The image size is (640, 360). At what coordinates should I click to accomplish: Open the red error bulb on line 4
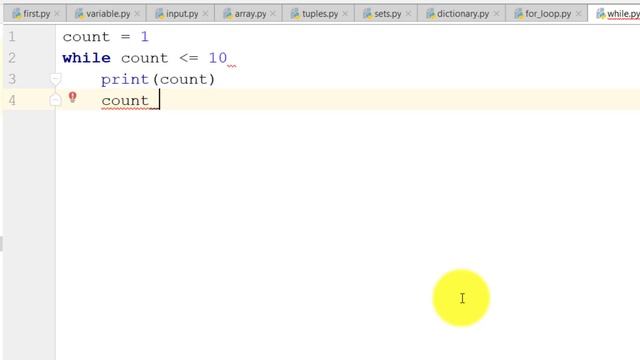click(x=73, y=97)
